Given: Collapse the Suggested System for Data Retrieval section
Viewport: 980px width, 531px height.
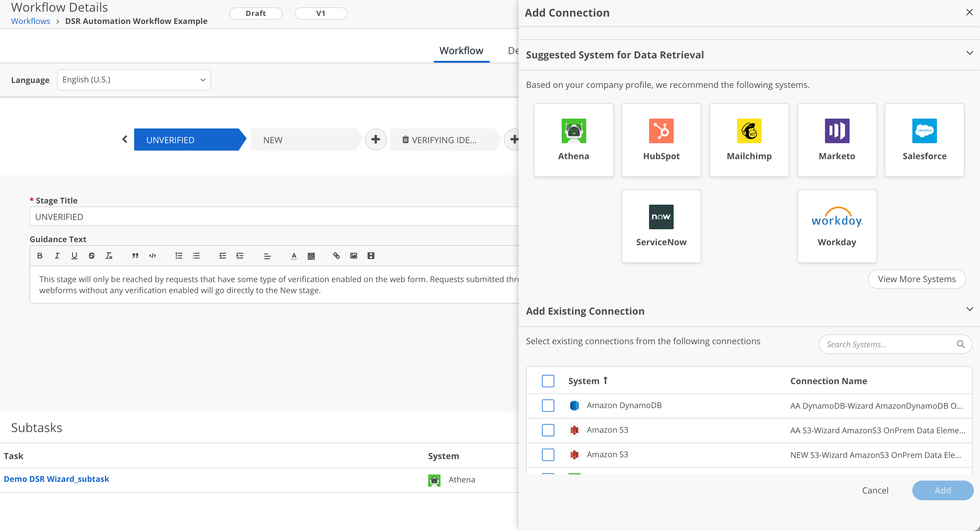Looking at the screenshot, I should [x=969, y=53].
